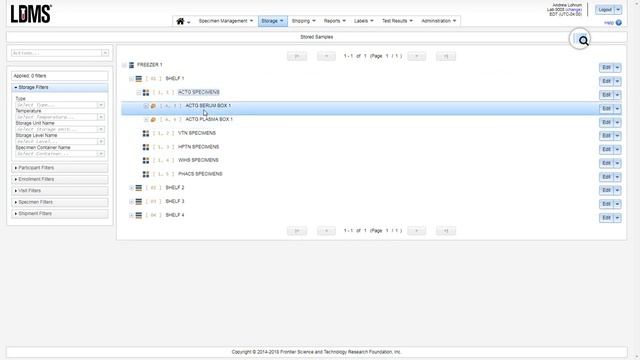640x360 pixels.
Task: Click the magnifier search icon
Action: (x=583, y=41)
